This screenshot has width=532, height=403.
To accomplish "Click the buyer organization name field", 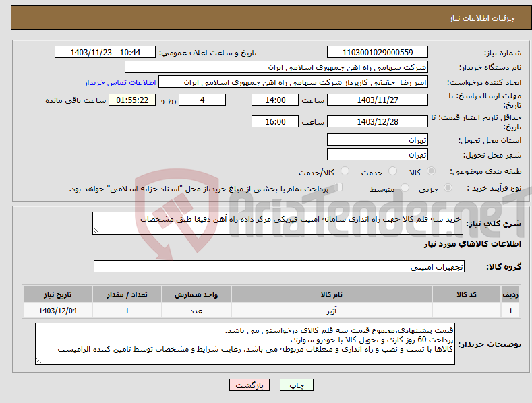I will click(276, 67).
